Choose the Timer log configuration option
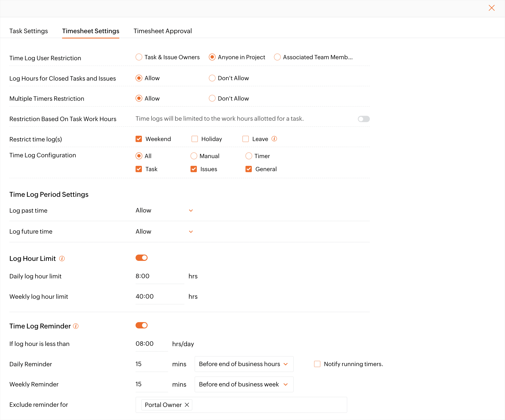 pos(249,156)
